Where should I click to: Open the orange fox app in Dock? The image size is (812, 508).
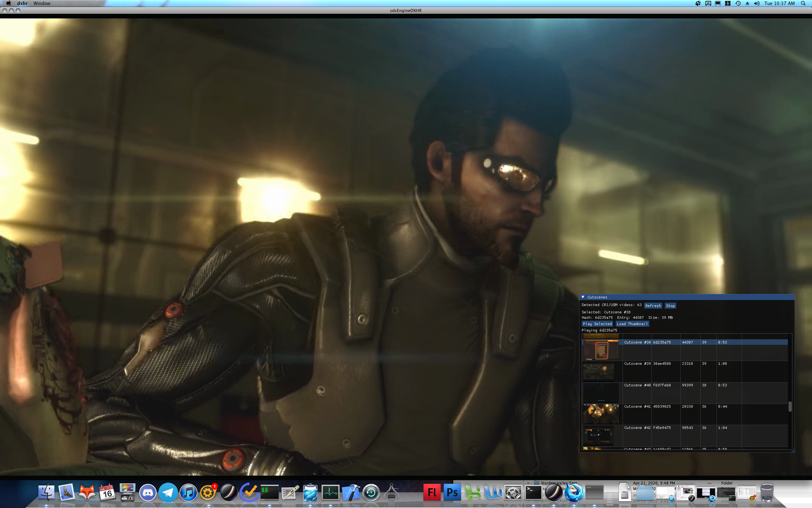coord(87,492)
